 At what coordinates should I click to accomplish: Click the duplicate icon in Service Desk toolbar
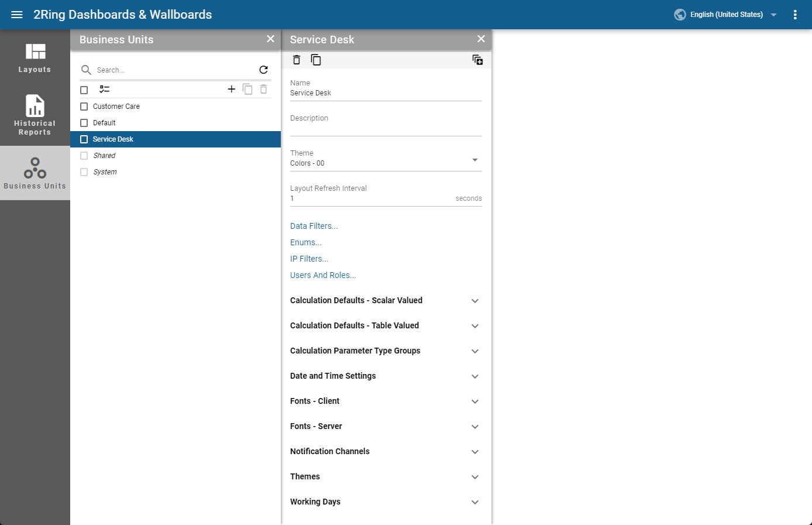click(316, 60)
